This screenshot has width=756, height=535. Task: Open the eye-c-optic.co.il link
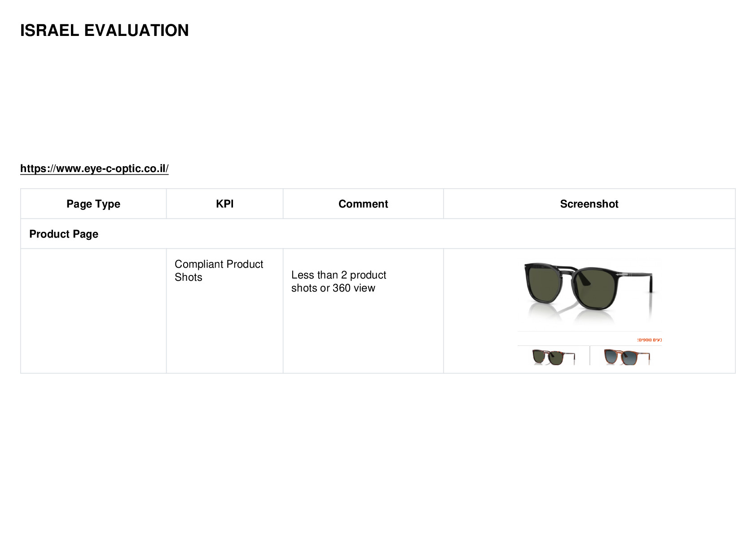(94, 168)
